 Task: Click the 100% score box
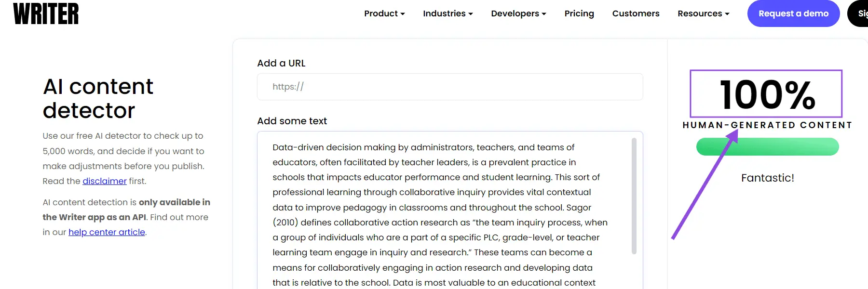click(766, 94)
